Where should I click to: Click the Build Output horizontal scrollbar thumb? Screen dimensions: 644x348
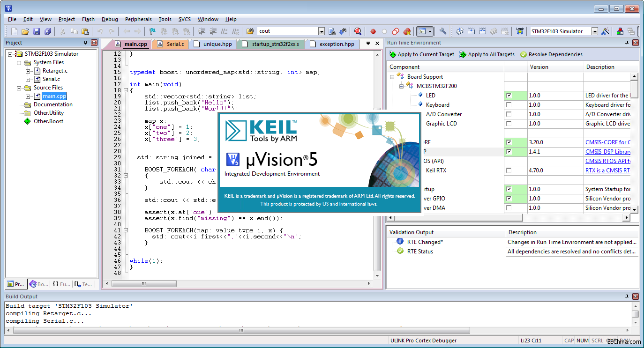(241, 330)
